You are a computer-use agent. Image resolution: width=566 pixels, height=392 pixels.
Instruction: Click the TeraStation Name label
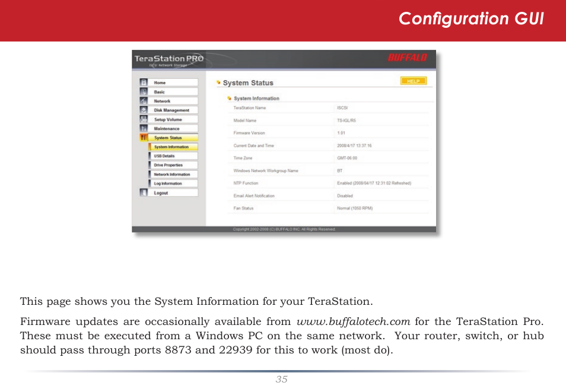249,107
